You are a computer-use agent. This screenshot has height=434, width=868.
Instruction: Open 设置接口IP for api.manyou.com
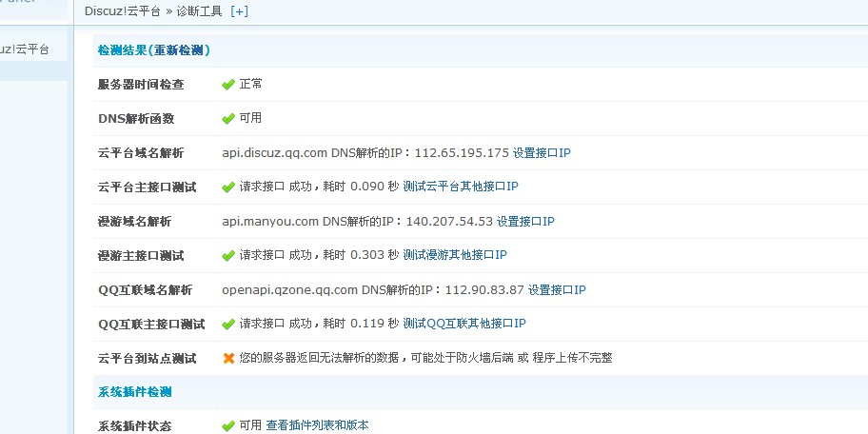click(x=525, y=222)
